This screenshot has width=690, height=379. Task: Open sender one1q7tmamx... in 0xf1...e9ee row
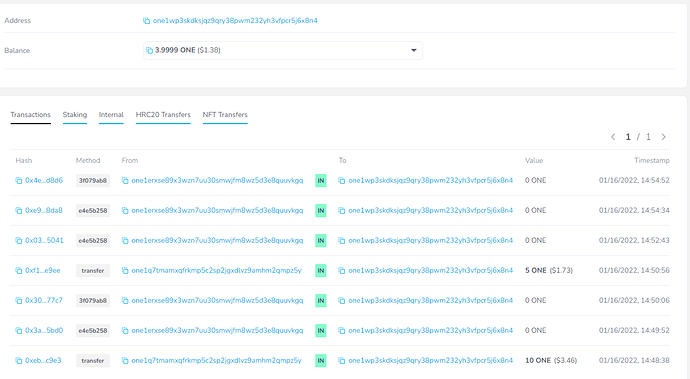point(217,270)
